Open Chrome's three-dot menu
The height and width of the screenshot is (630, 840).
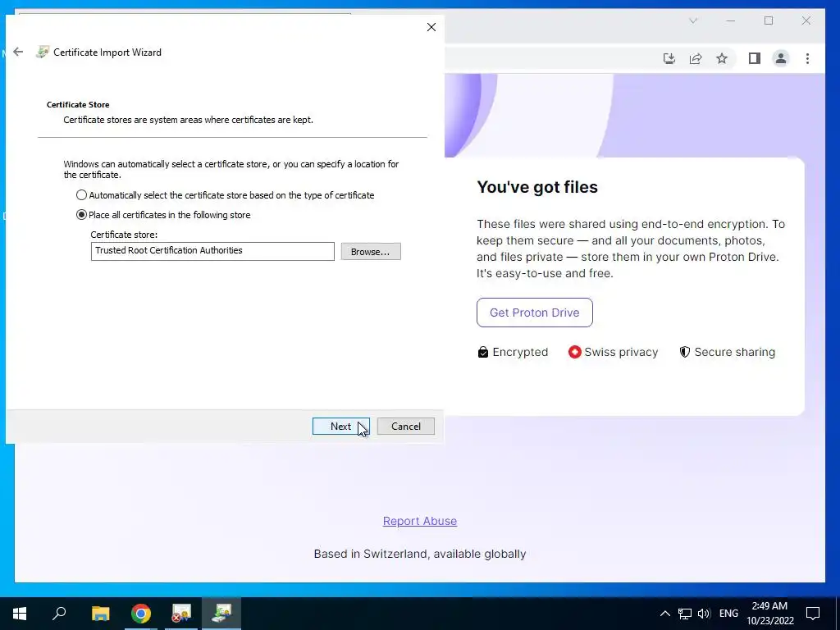(807, 58)
